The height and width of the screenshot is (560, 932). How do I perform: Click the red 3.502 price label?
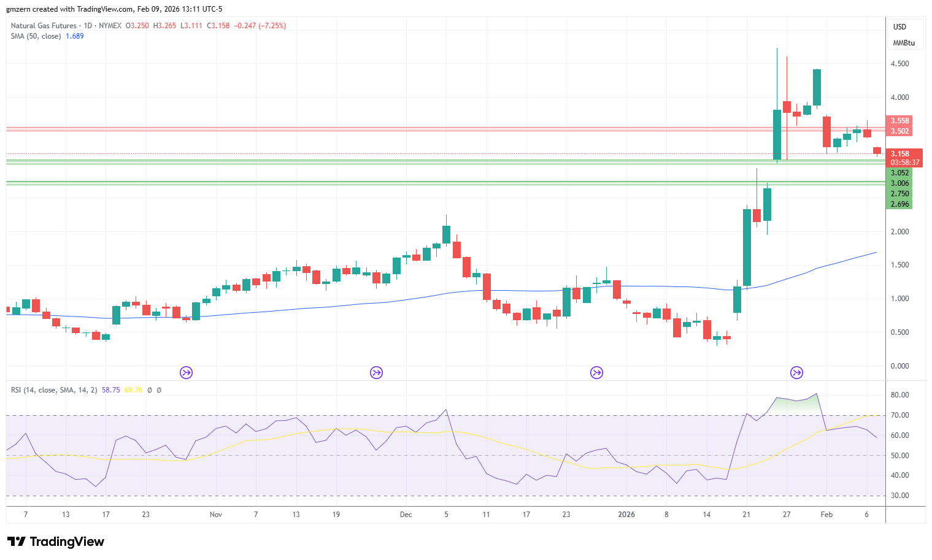[x=899, y=131]
